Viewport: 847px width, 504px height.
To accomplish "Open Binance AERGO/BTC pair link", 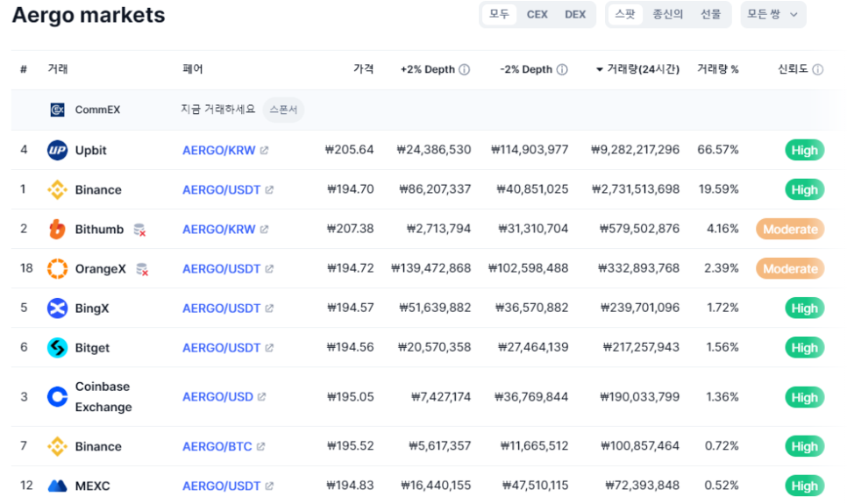I will pos(217,446).
